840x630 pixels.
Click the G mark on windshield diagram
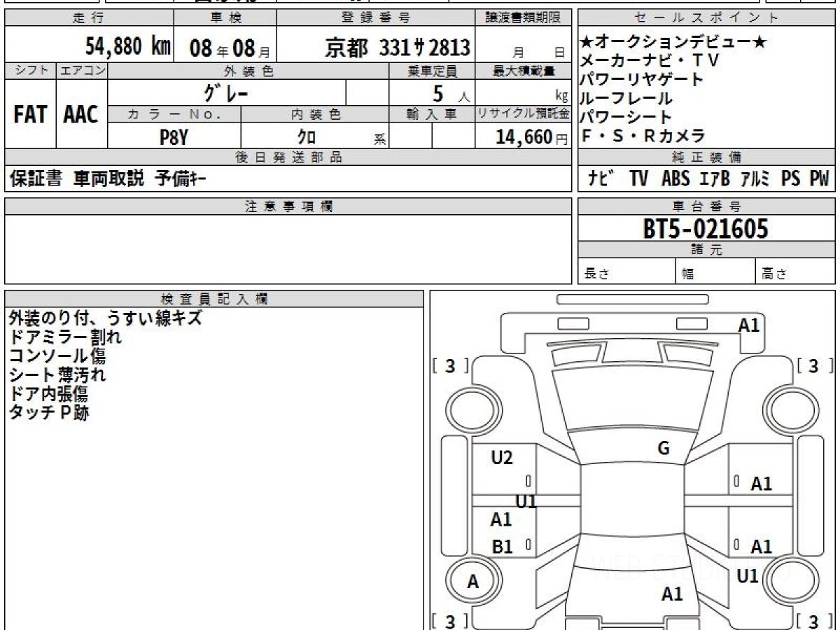664,449
